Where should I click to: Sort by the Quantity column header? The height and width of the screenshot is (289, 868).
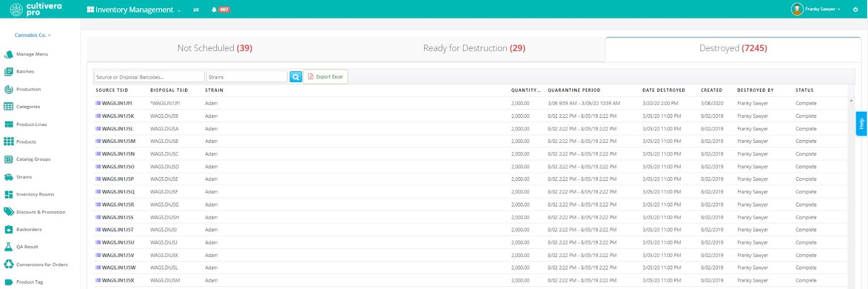[x=526, y=90]
